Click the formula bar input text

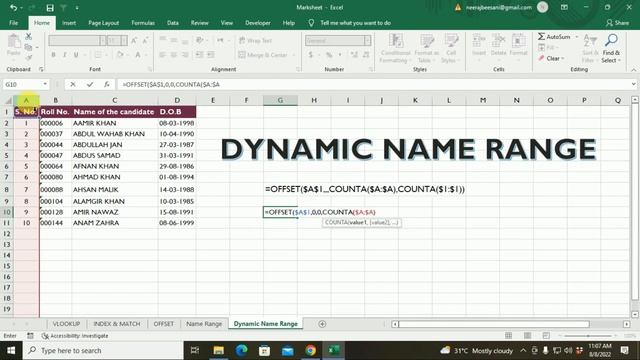[x=171, y=84]
